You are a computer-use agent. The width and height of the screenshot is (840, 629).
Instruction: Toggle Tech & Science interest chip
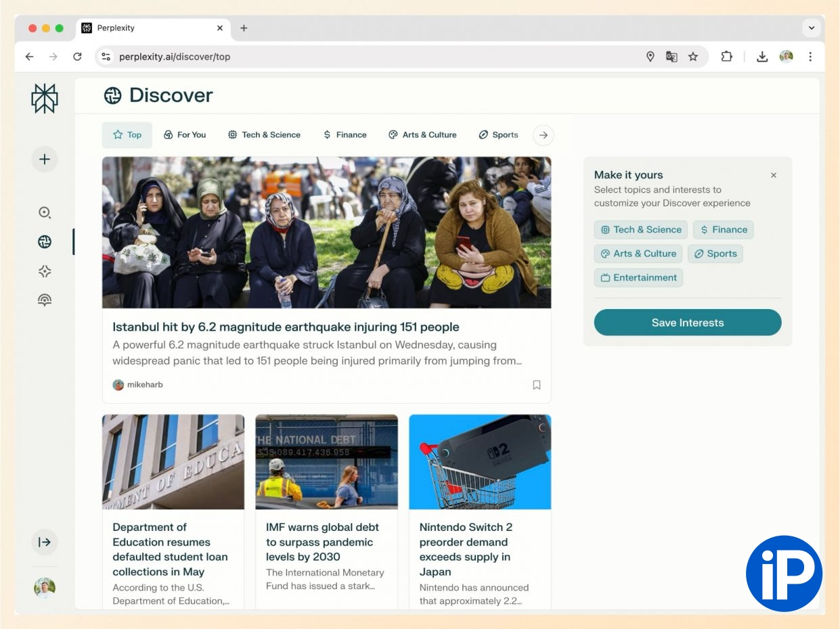click(x=641, y=230)
